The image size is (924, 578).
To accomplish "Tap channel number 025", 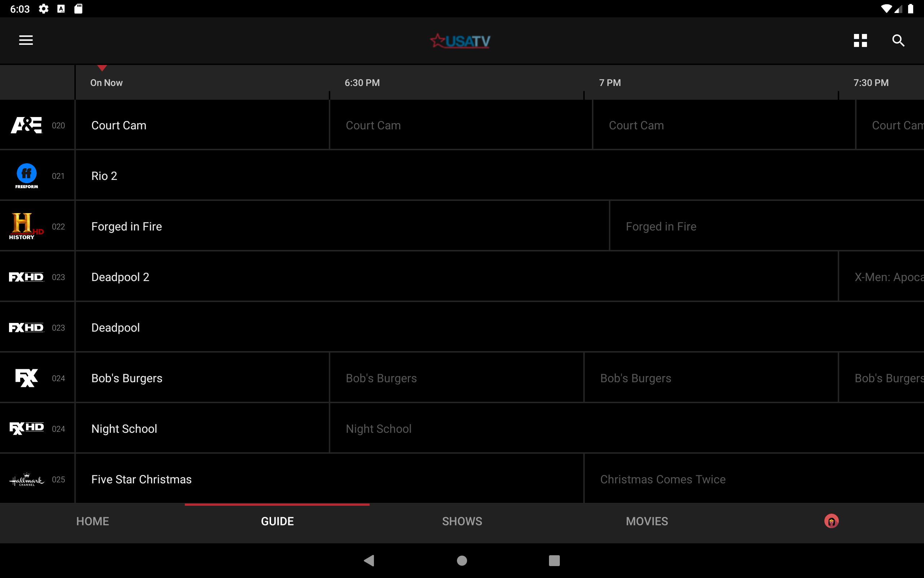I will 58,479.
